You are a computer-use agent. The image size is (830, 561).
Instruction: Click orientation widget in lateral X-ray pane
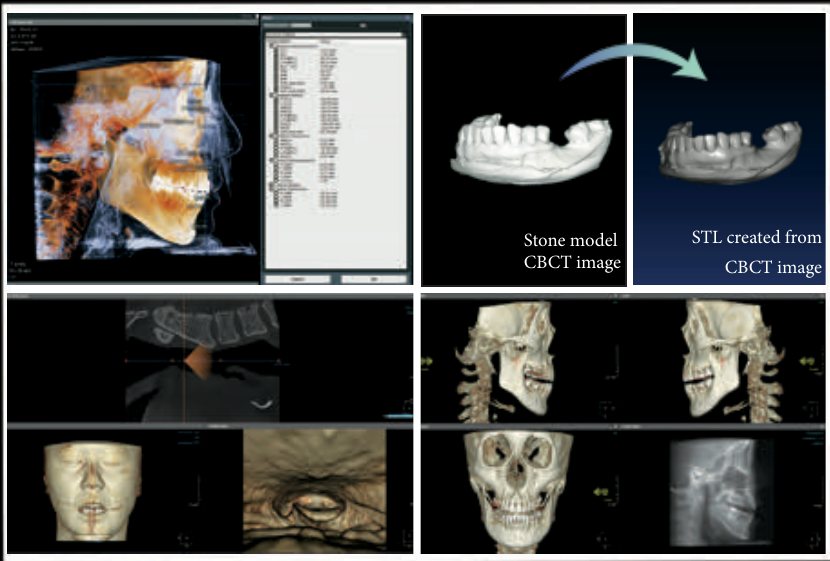[x=814, y=539]
